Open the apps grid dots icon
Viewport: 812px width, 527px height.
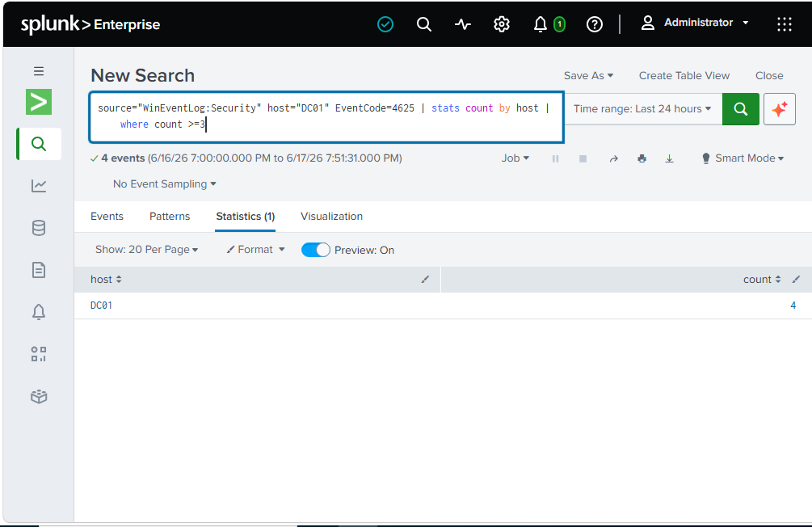tap(784, 23)
